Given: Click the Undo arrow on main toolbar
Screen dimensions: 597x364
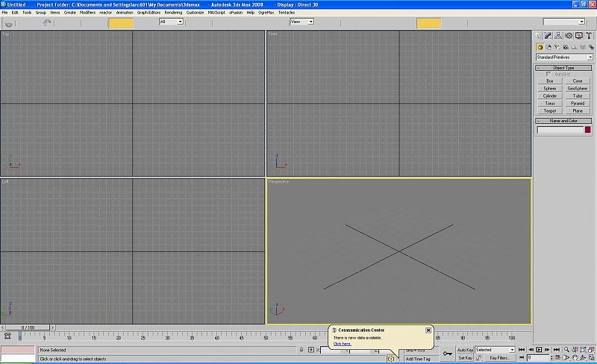Looking at the screenshot, I should click(x=47, y=23).
